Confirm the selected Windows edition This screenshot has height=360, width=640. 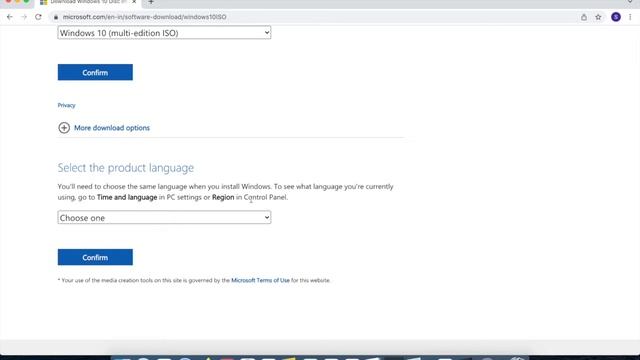[95, 72]
